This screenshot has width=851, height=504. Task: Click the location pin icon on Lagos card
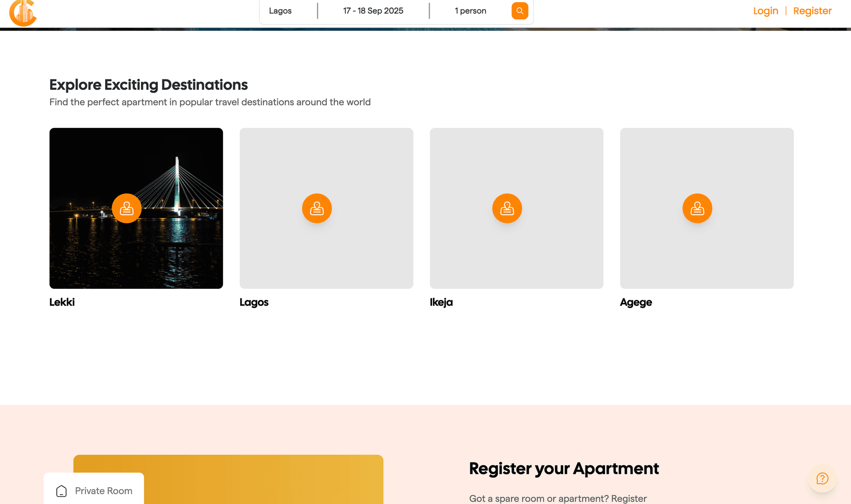click(x=317, y=208)
